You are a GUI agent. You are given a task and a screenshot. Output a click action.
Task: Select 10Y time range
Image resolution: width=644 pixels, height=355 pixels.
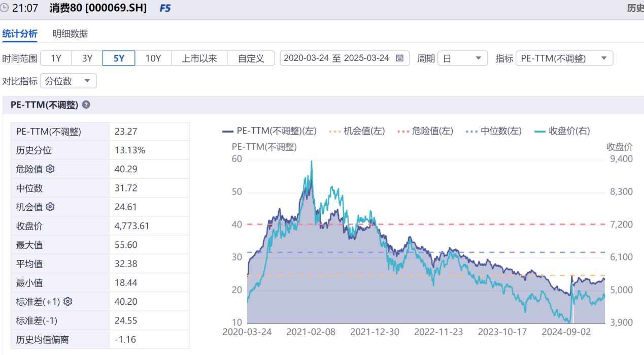point(153,58)
